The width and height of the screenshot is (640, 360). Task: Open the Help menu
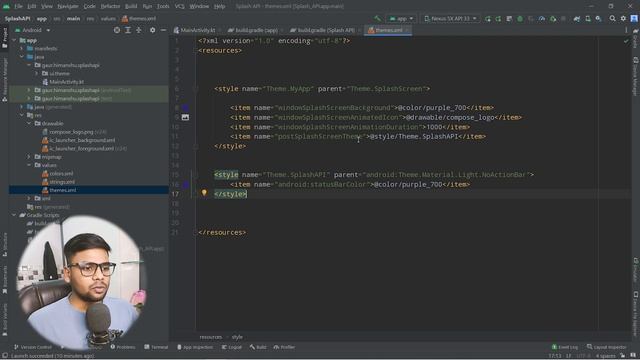(x=220, y=6)
